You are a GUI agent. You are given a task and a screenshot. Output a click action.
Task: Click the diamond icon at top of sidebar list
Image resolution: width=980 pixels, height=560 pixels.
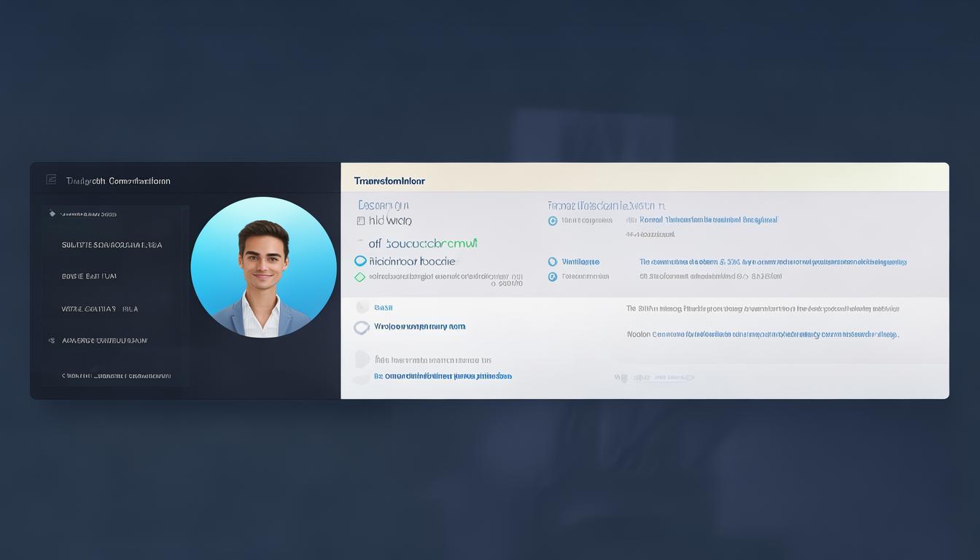click(52, 214)
